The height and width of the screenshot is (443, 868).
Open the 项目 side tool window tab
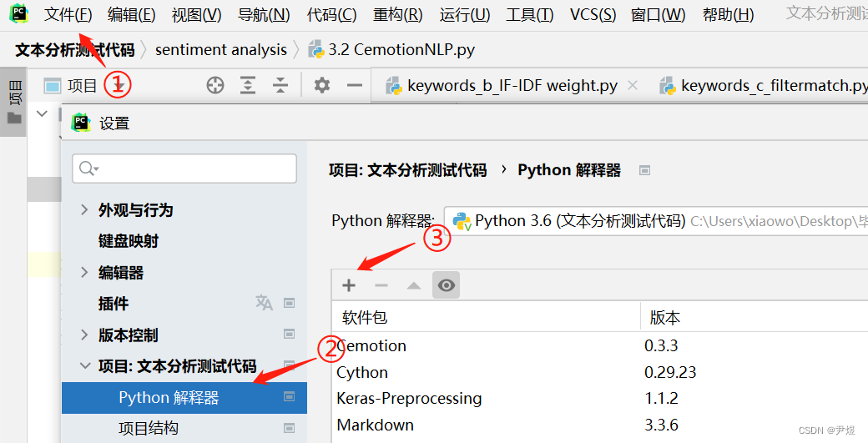coord(14,101)
